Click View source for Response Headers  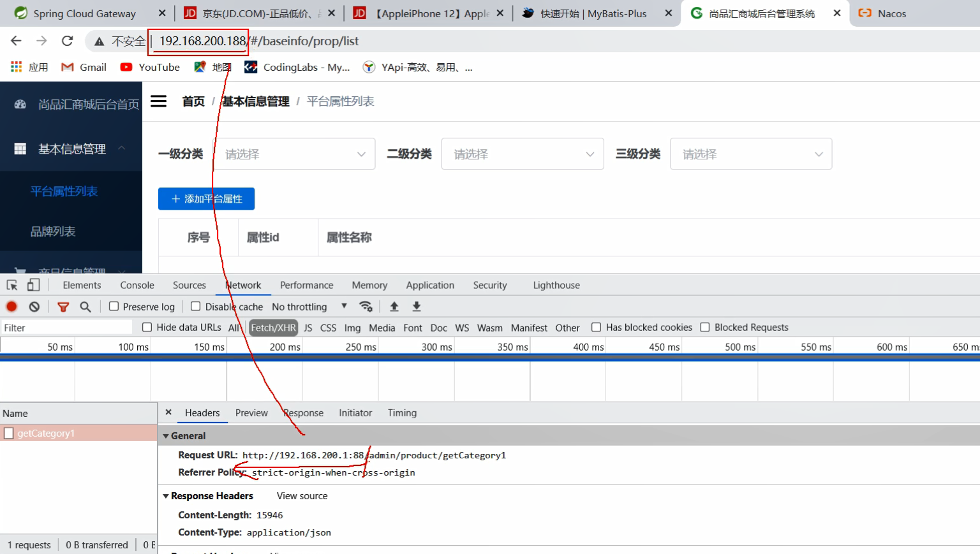[x=302, y=496]
